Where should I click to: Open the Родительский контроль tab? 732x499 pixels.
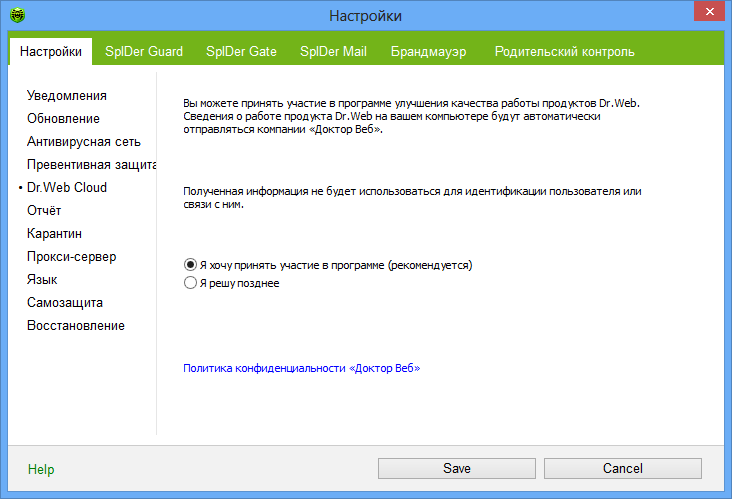click(565, 51)
